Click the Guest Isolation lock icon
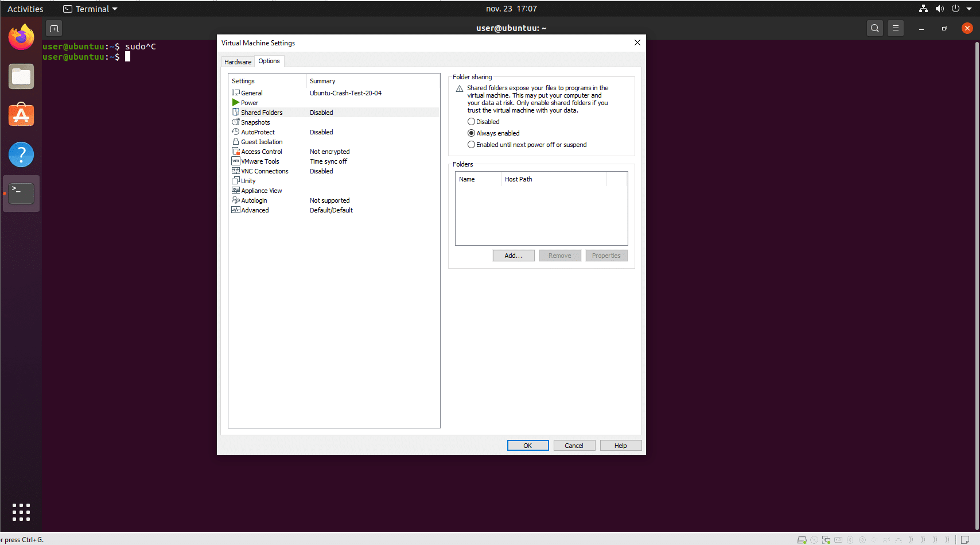This screenshot has height=545, width=980. click(235, 142)
